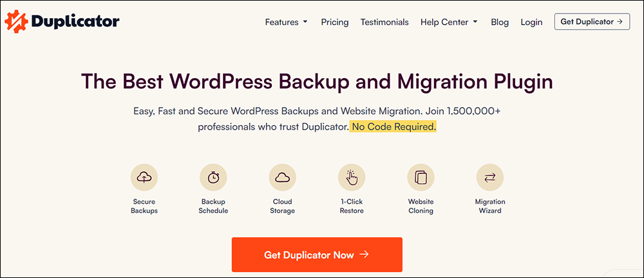This screenshot has height=278, width=644.
Task: Expand the Features dropdown arrow
Action: (305, 22)
